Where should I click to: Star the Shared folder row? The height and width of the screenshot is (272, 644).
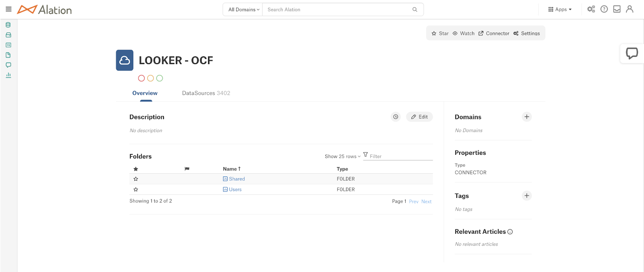click(136, 179)
